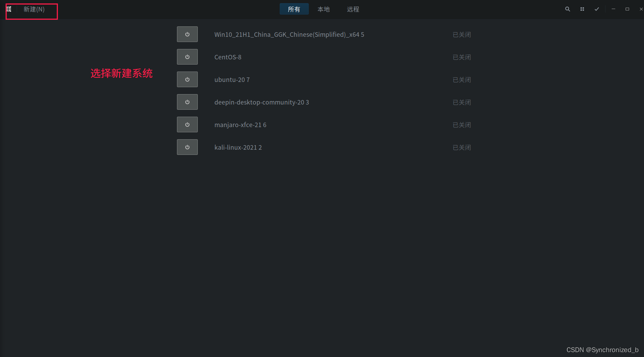Toggle the grid view icon
The image size is (644, 357).
pos(582,9)
